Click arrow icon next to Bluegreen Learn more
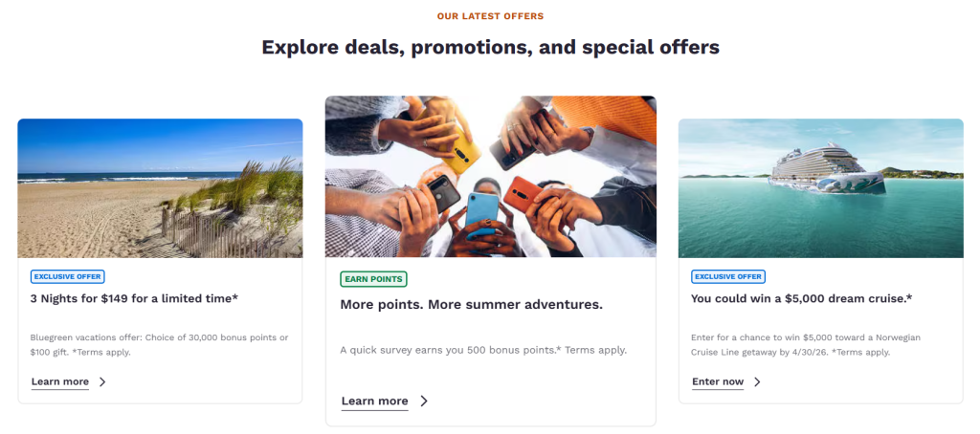The image size is (980, 434). click(102, 381)
